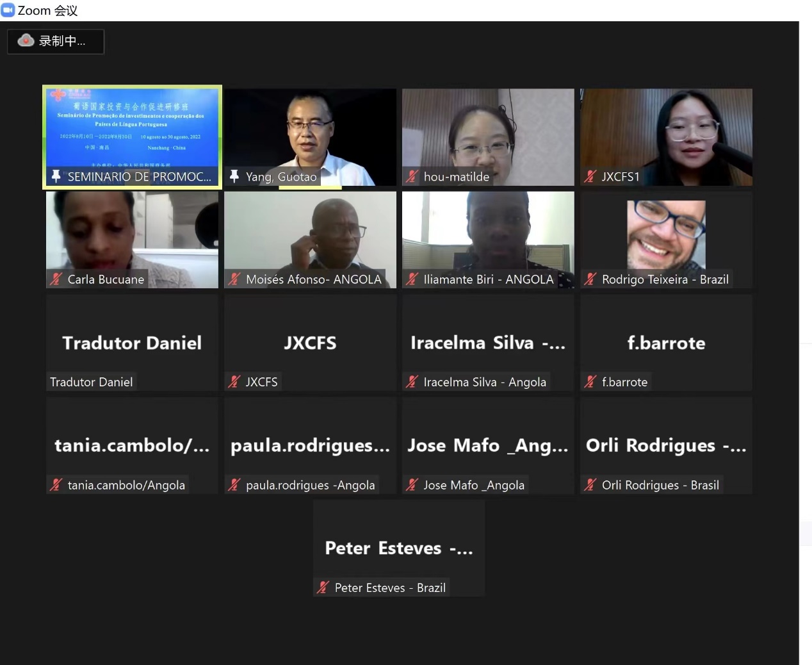This screenshot has height=665, width=812.
Task: Click pin icon on SEMINARIO DE PROMOC tile
Action: point(56,176)
